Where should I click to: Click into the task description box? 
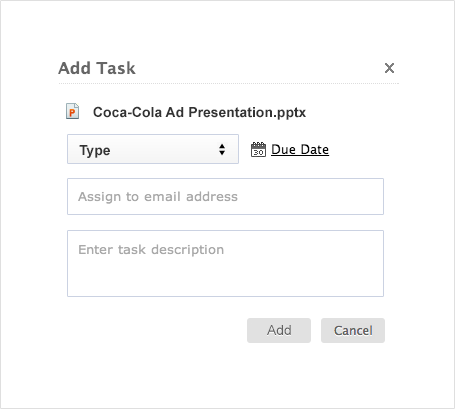coord(225,263)
